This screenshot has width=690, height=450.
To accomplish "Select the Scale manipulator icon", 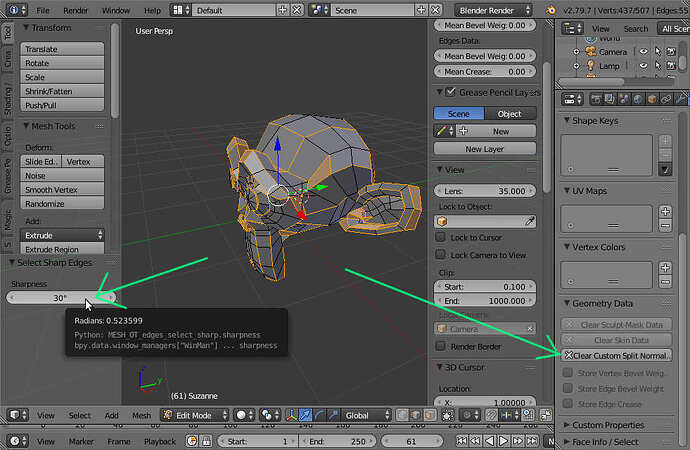I will point(334,415).
